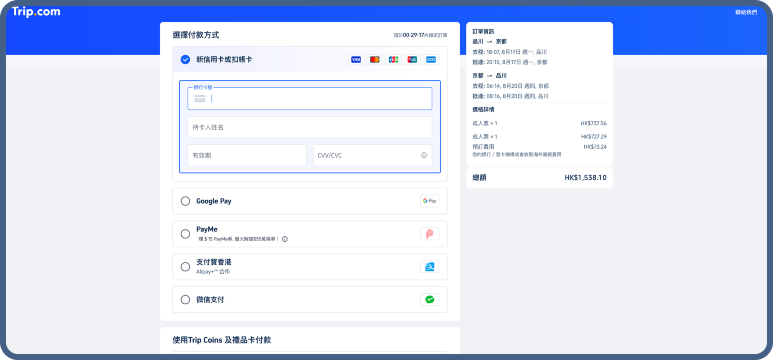Click the Alipay+ 合作 subtitle text

point(213,272)
